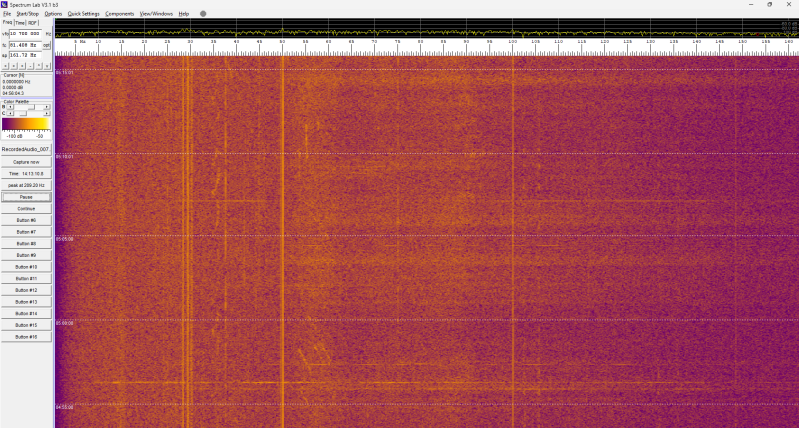The image size is (799, 428).
Task: Click Button #7
Action: [26, 232]
